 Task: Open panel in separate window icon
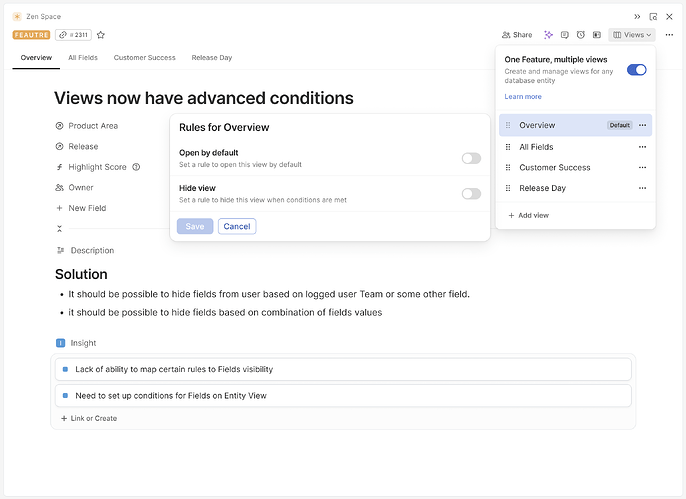pos(653,17)
